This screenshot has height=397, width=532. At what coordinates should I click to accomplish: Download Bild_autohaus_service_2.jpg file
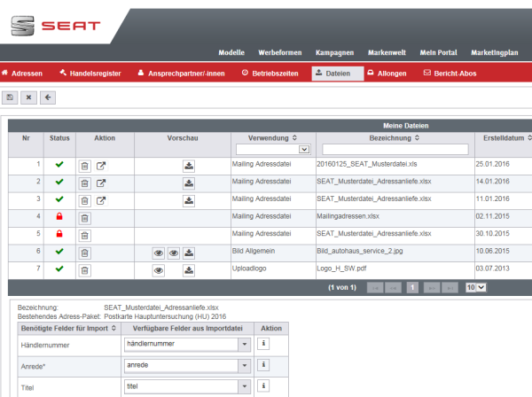coord(189,253)
